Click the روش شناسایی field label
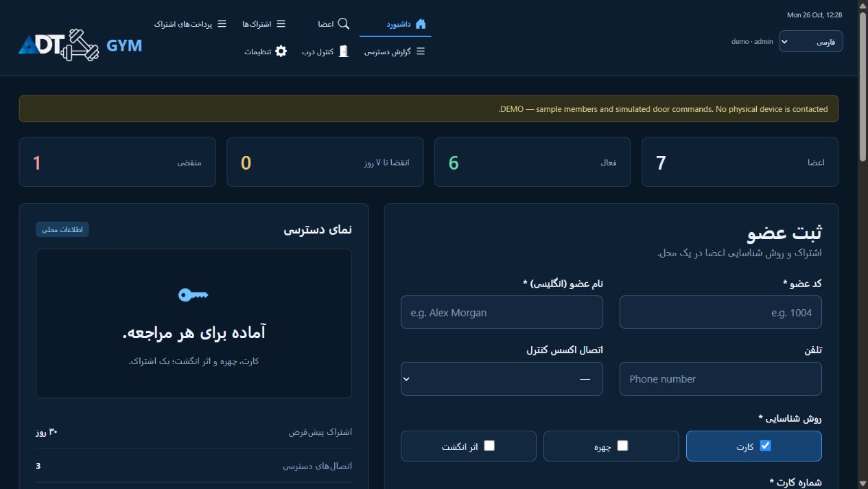Screen dimensions: 868x489 [x=790, y=418]
